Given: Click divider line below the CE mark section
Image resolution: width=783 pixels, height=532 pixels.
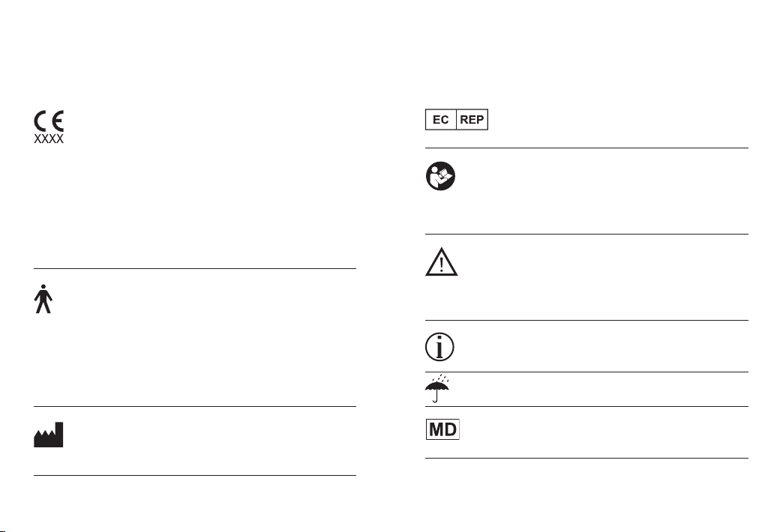Looking at the screenshot, I should click(x=195, y=268).
